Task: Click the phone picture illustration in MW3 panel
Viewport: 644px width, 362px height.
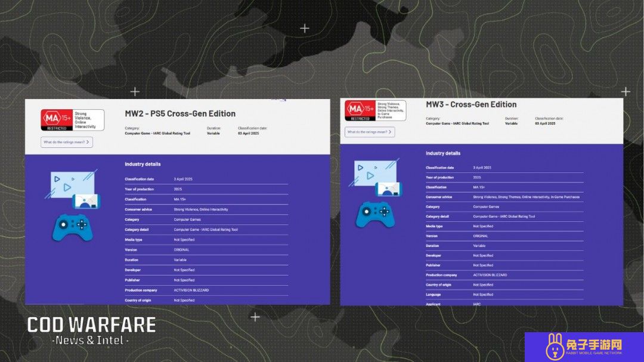Action: [x=388, y=189]
